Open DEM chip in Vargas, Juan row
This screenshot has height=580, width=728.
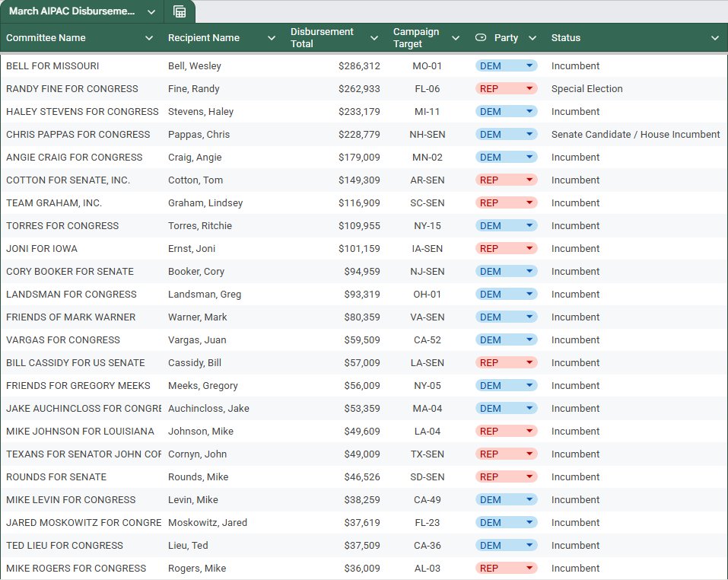coord(506,339)
